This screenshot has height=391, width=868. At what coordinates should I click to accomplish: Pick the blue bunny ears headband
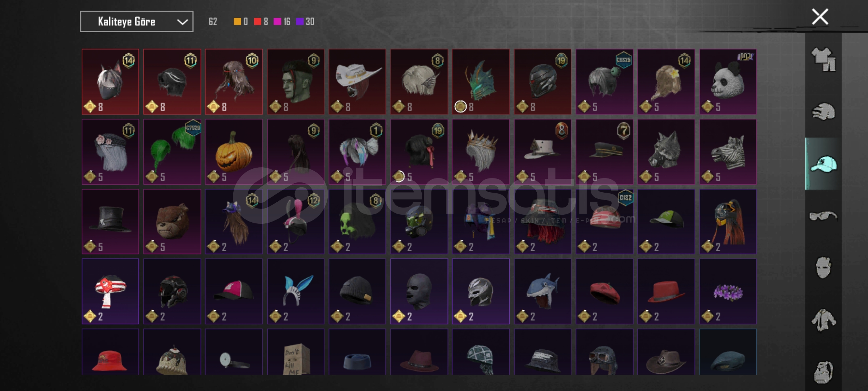pyautogui.click(x=295, y=291)
